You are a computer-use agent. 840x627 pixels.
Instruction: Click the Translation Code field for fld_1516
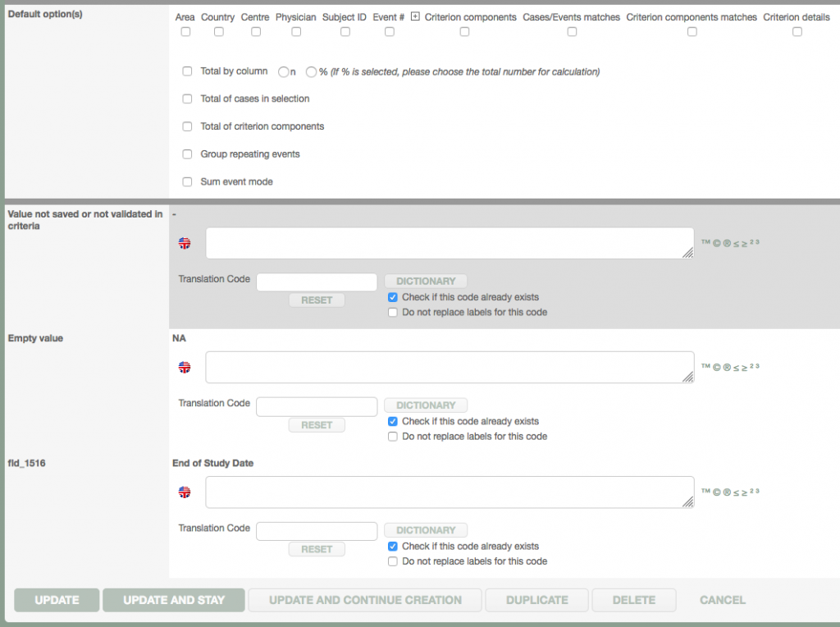point(317,531)
